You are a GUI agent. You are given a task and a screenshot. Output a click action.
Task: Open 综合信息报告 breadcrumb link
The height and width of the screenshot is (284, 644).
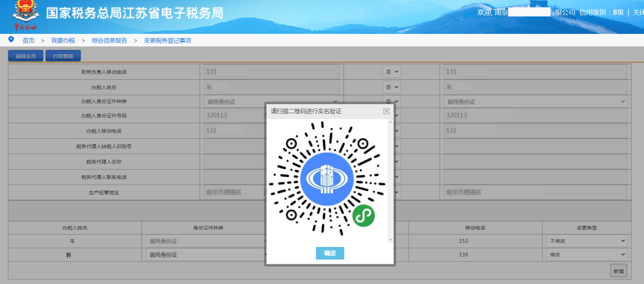[109, 40]
